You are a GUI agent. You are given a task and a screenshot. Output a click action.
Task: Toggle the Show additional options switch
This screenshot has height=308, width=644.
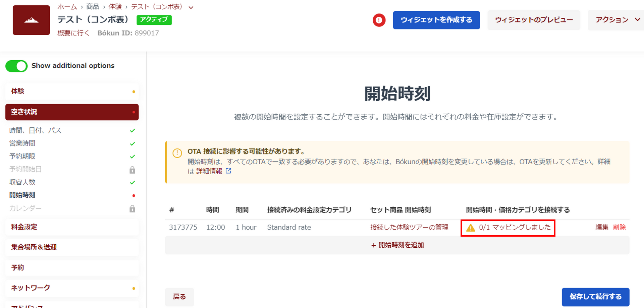click(x=16, y=66)
